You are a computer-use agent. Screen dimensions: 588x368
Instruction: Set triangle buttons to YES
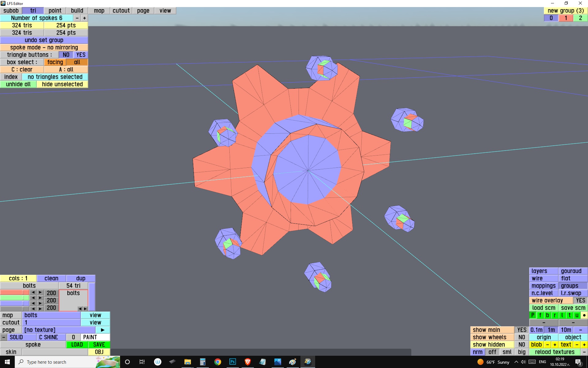pyautogui.click(x=81, y=55)
